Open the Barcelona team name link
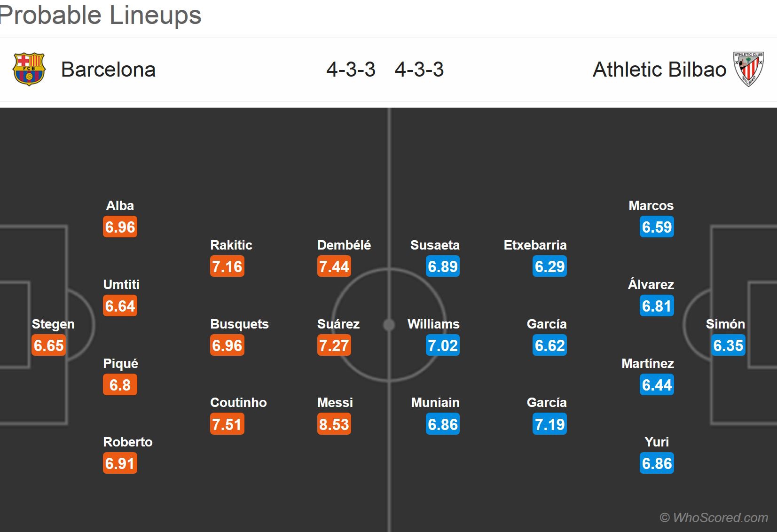 [x=108, y=70]
